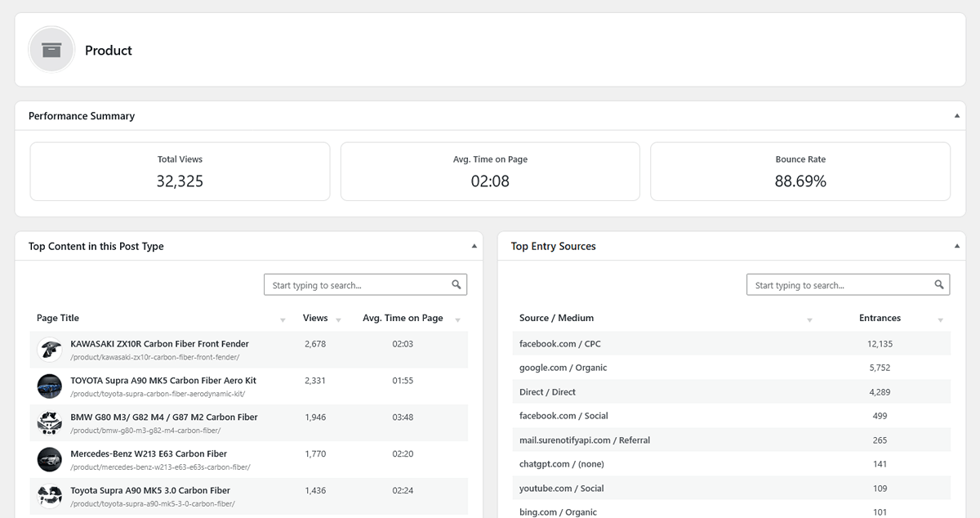Click the 03:48 average time value
The width and height of the screenshot is (980, 518).
click(403, 417)
